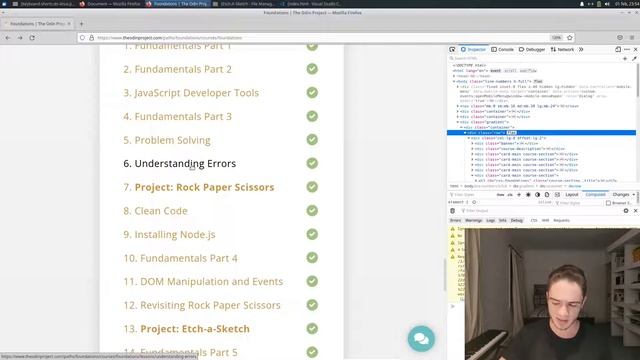Toggle the sidebar pane split icon
The height and width of the screenshot is (360, 640).
(x=557, y=195)
